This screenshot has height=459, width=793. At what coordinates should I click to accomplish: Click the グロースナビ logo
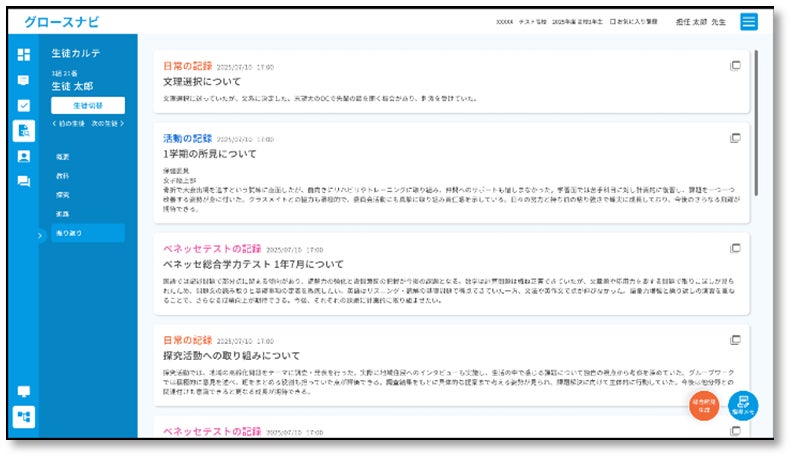[62, 22]
